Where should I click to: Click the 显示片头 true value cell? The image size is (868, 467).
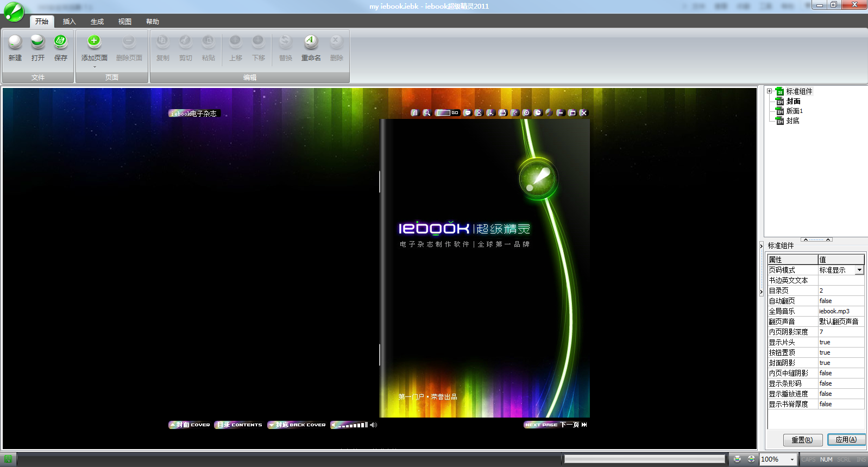(841, 342)
